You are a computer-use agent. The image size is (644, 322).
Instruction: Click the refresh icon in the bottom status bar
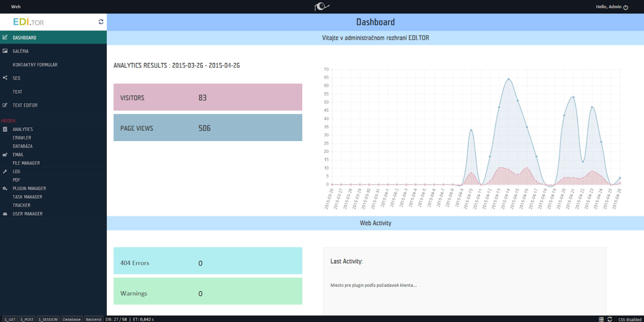click(610, 319)
